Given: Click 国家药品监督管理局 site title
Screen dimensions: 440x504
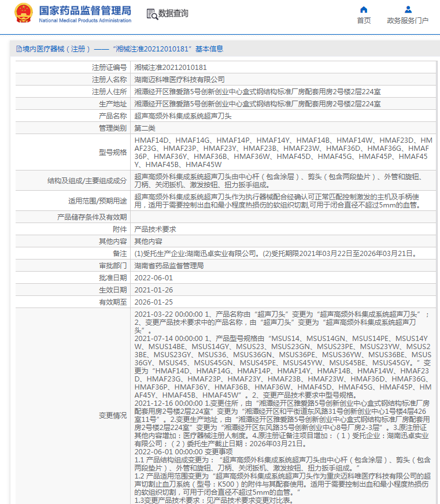Looking at the screenshot, I should click(85, 10).
